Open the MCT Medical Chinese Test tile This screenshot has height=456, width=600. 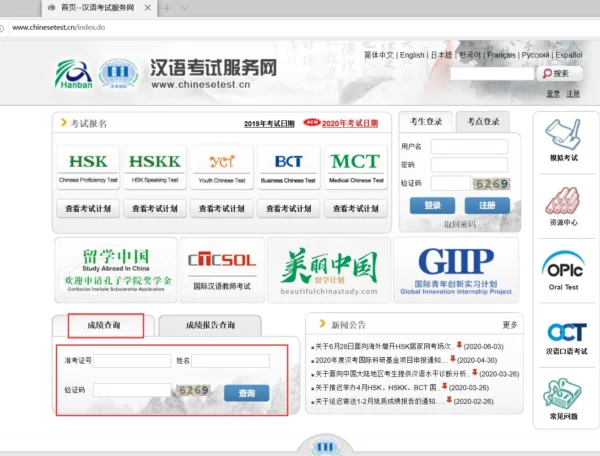[x=356, y=167]
